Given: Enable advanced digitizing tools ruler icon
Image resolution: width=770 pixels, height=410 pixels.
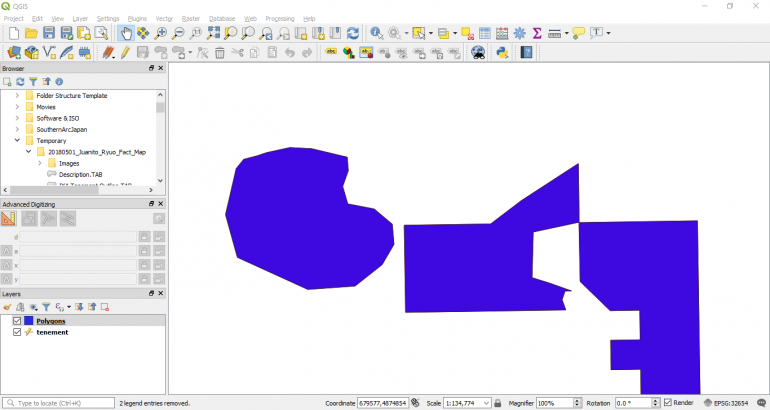Looking at the screenshot, I should tap(9, 219).
